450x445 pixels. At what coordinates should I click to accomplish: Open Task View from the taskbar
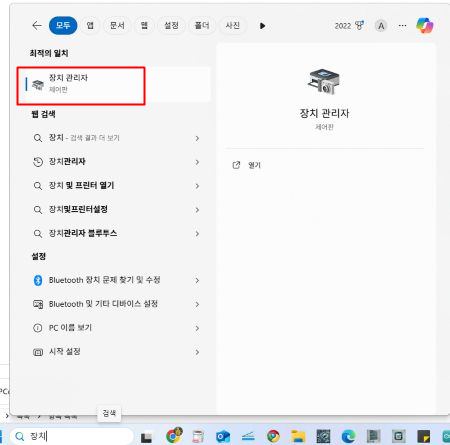click(x=146, y=437)
